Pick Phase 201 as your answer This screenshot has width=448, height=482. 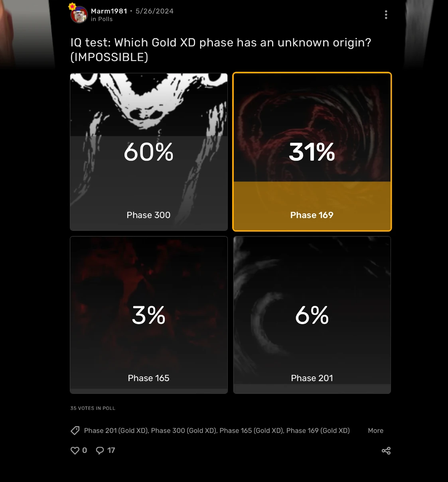tap(312, 315)
